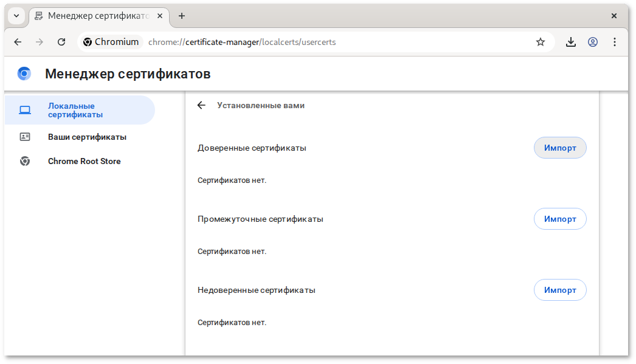636x364 pixels.
Task: Select the computer icon beside Локальные сертификаты
Action: (25, 109)
